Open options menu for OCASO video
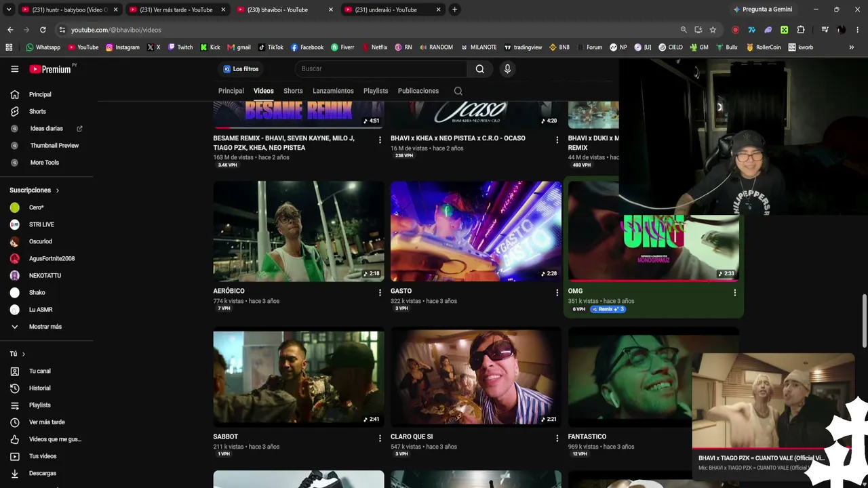The height and width of the screenshot is (488, 868). click(x=557, y=140)
